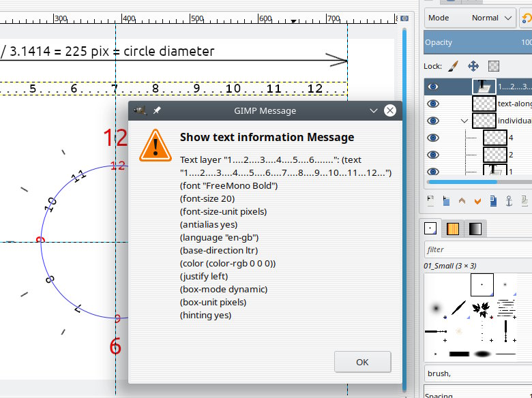Select layer 2 thumbnail
Viewport: 532px width, 398px height.
(x=495, y=155)
